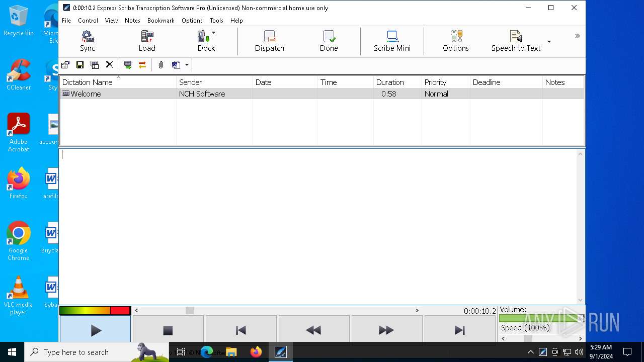Open the Options menu in menu bar
The image size is (644, 362).
coord(192,21)
